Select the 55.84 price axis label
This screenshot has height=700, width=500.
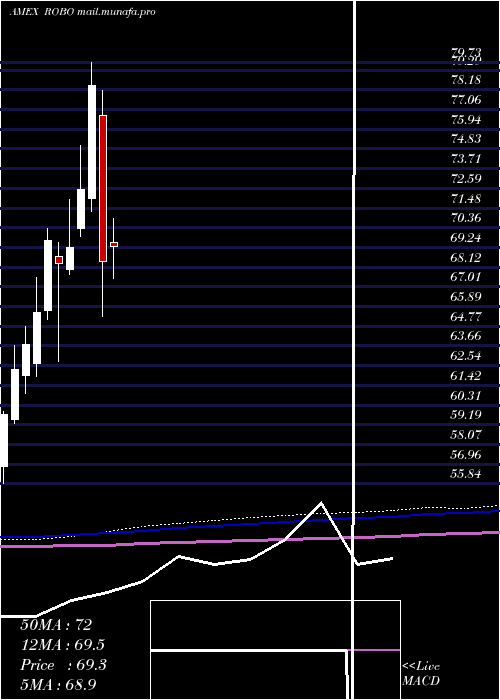pos(466,474)
